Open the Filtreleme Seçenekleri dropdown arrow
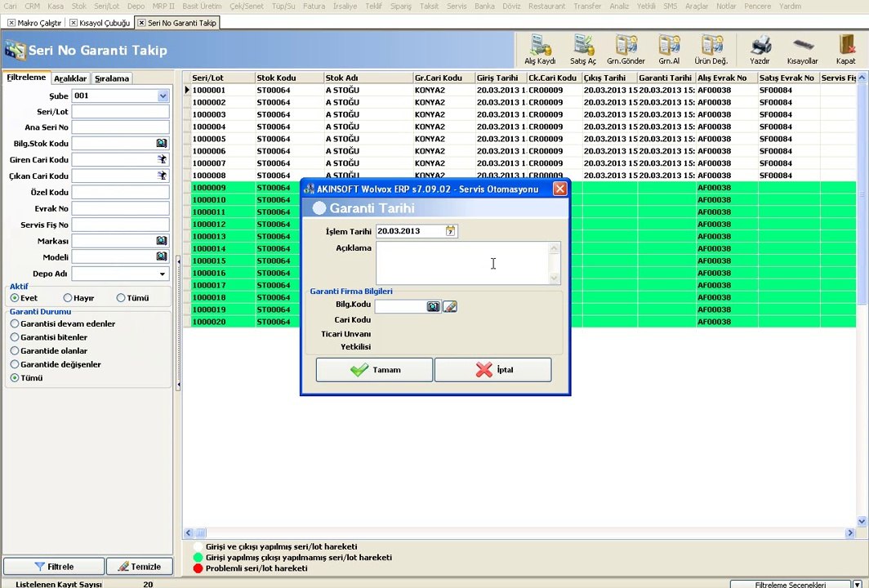The width and height of the screenshot is (869, 588). tap(858, 584)
